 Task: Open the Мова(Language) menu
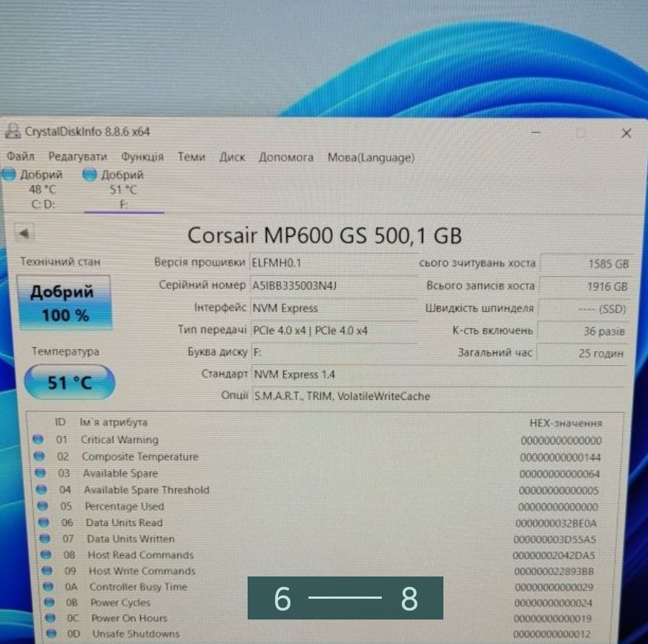(x=371, y=157)
